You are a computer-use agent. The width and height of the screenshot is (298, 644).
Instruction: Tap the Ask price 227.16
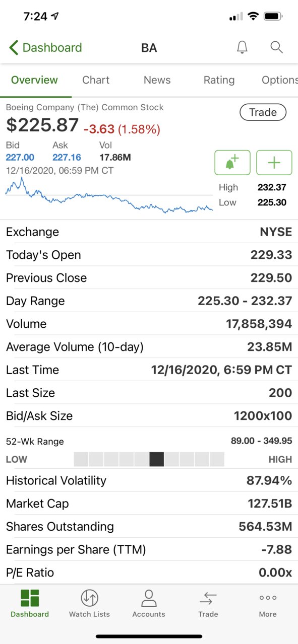click(x=67, y=158)
